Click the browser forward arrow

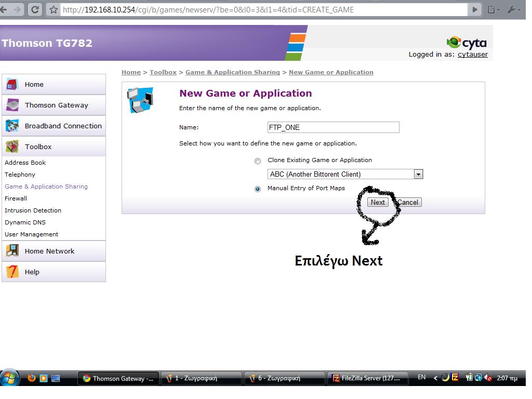tap(17, 9)
